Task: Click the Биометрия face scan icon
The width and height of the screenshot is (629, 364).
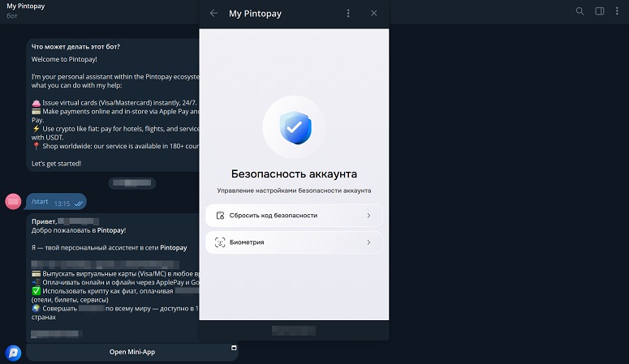Action: [220, 242]
